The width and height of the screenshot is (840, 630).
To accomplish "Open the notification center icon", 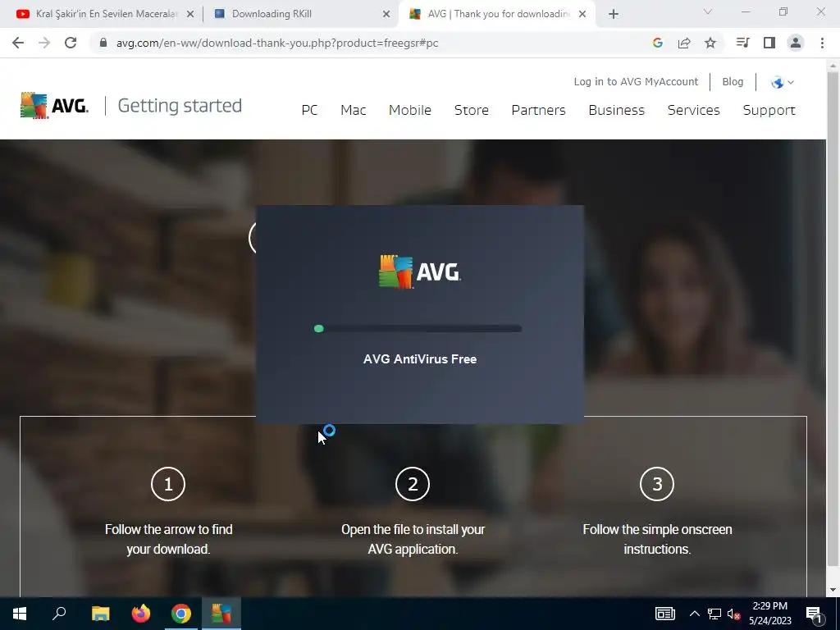I will 814,614.
